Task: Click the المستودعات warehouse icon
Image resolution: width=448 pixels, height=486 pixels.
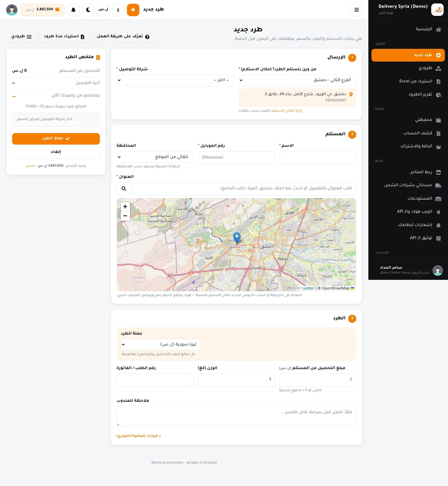Action: 438,199
